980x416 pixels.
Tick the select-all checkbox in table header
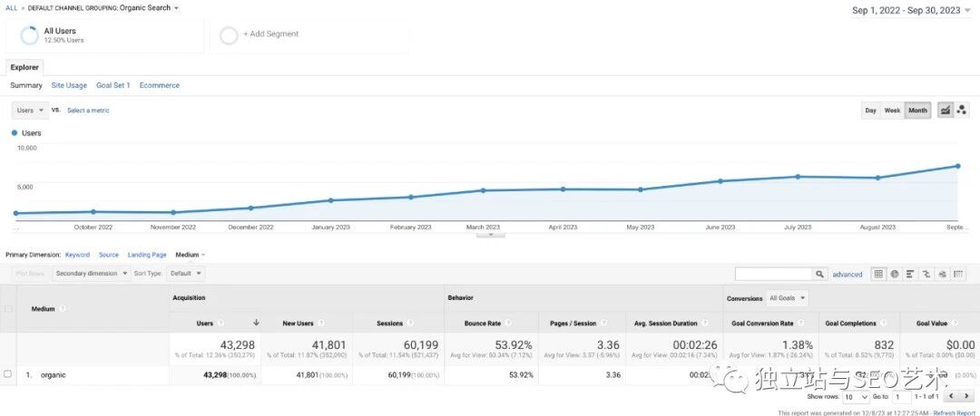pyautogui.click(x=7, y=309)
